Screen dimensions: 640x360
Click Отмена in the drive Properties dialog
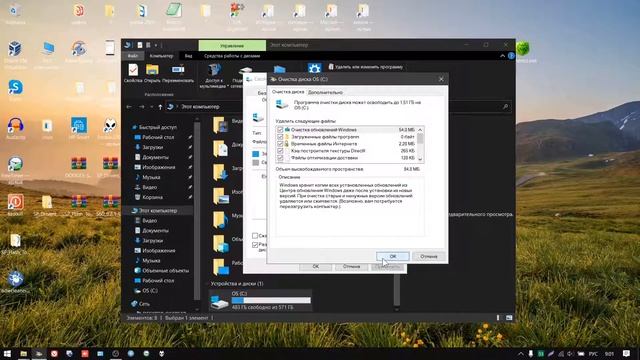(x=351, y=266)
